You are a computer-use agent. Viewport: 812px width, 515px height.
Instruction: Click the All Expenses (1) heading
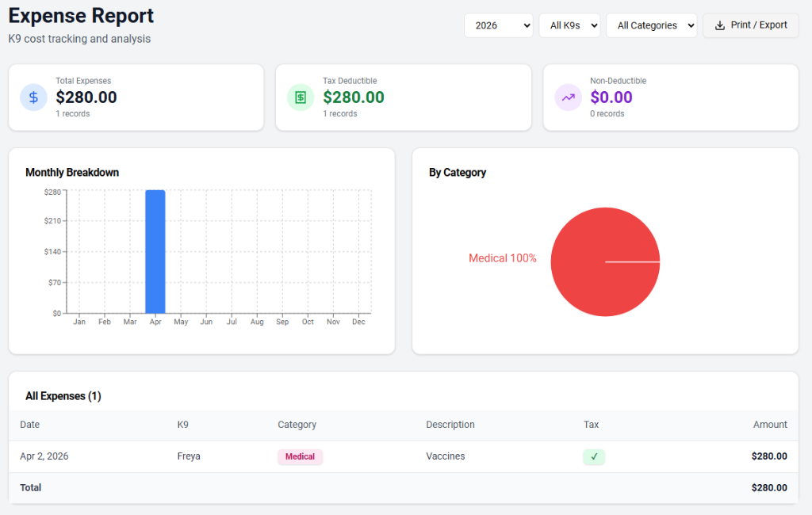pyautogui.click(x=63, y=396)
